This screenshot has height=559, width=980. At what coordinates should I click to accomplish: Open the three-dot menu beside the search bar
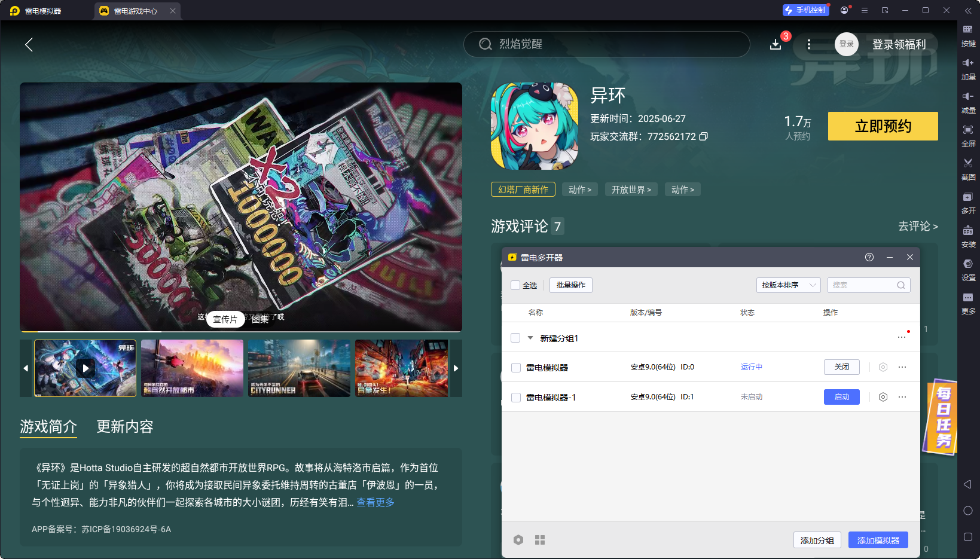tap(809, 44)
